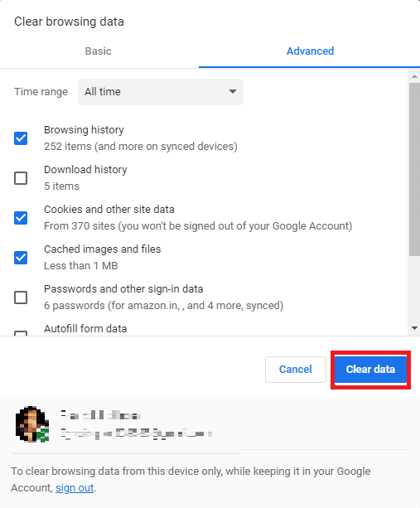Click the vertical scrollbar thumb
Screen dimensions: 420x508
[x=414, y=169]
